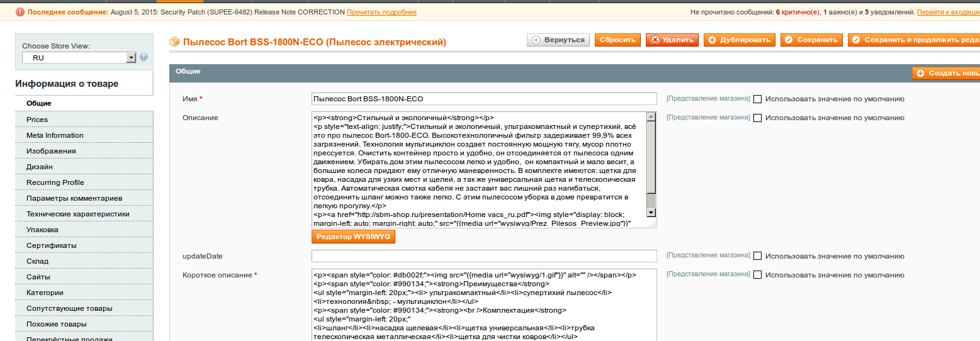
Task: Click the Дублировать button
Action: click(740, 40)
